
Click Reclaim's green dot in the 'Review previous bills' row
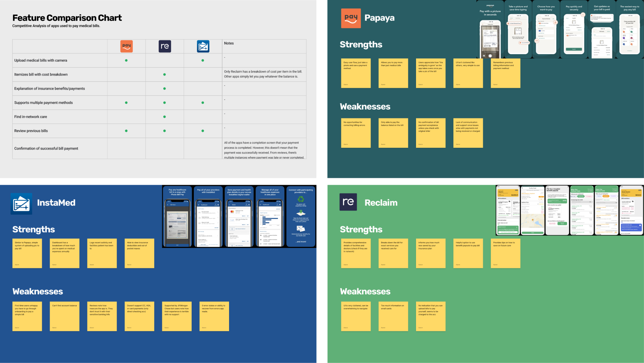coord(164,131)
